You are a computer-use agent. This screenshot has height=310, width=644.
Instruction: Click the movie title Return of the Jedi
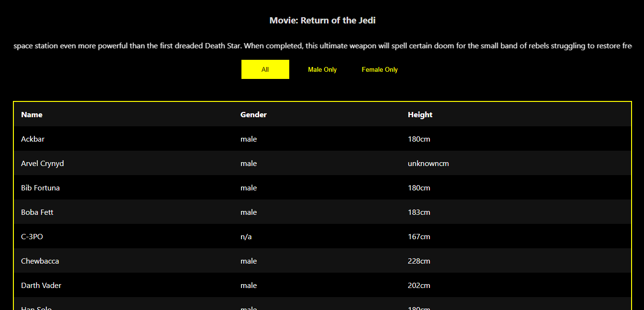[x=322, y=21]
